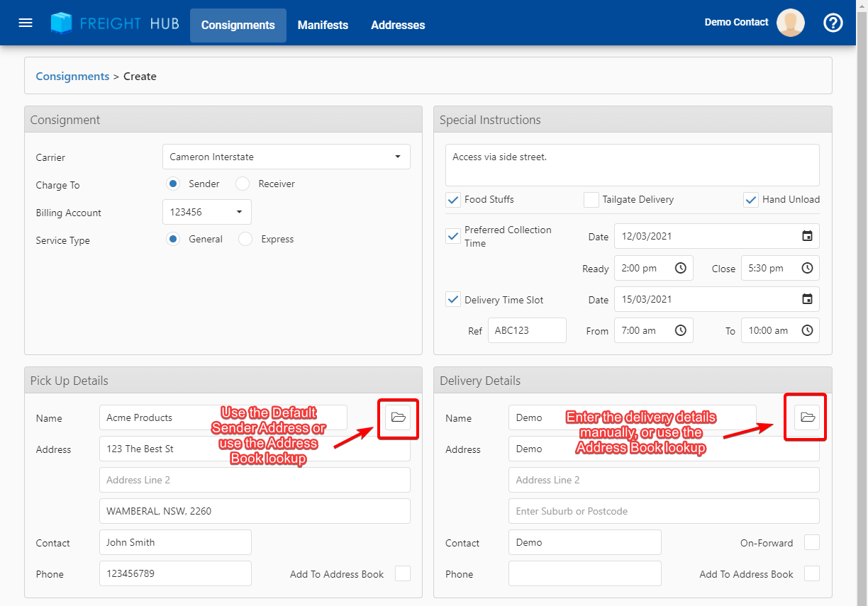Uncheck the Food Stuffs checkbox
This screenshot has height=606, width=868.
click(453, 200)
